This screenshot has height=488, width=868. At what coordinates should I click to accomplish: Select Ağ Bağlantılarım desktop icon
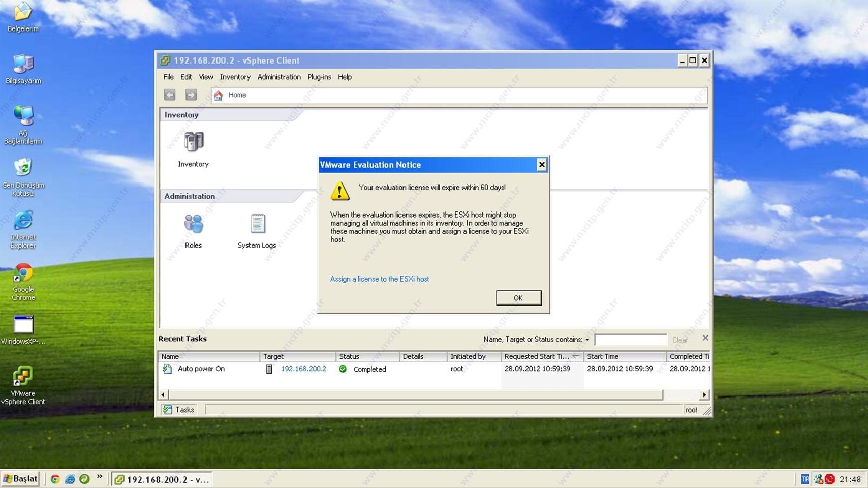[23, 116]
